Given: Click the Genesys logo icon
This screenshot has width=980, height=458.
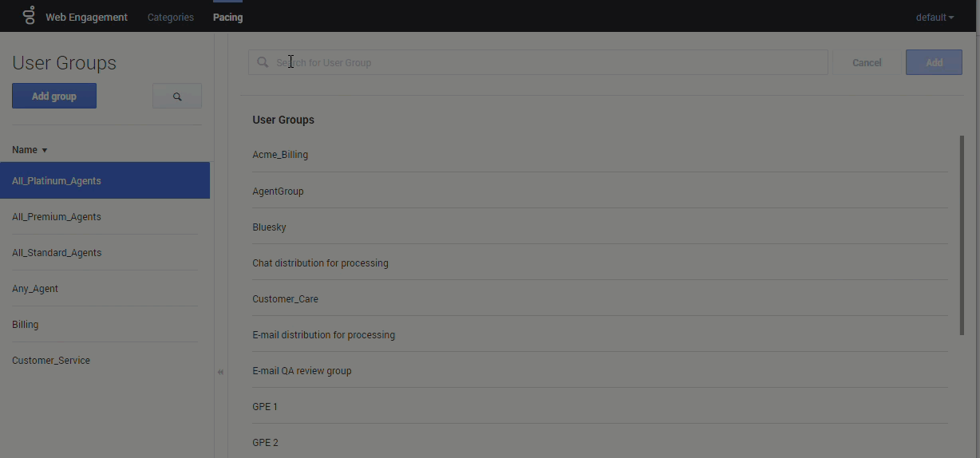Looking at the screenshot, I should click(29, 15).
